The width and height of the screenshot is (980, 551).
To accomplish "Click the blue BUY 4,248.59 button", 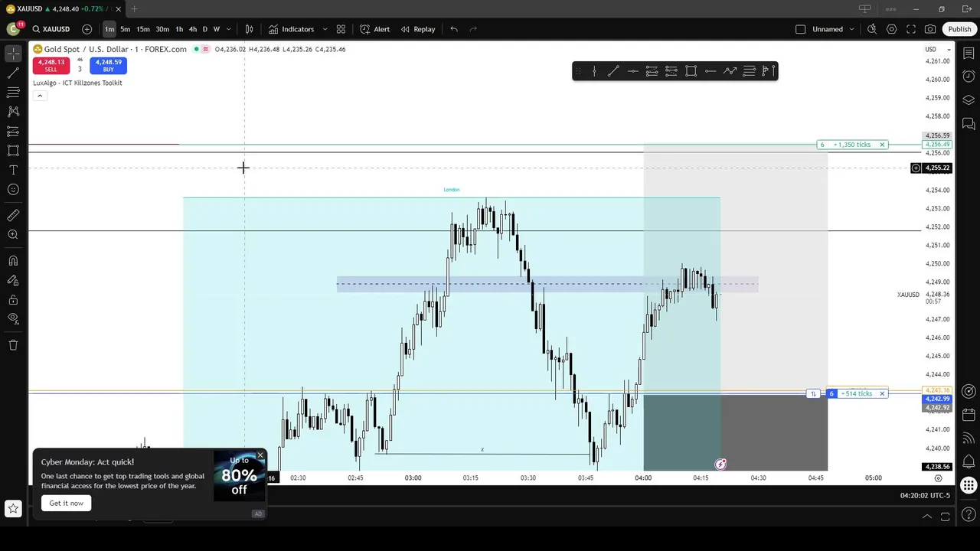I will [x=108, y=66].
